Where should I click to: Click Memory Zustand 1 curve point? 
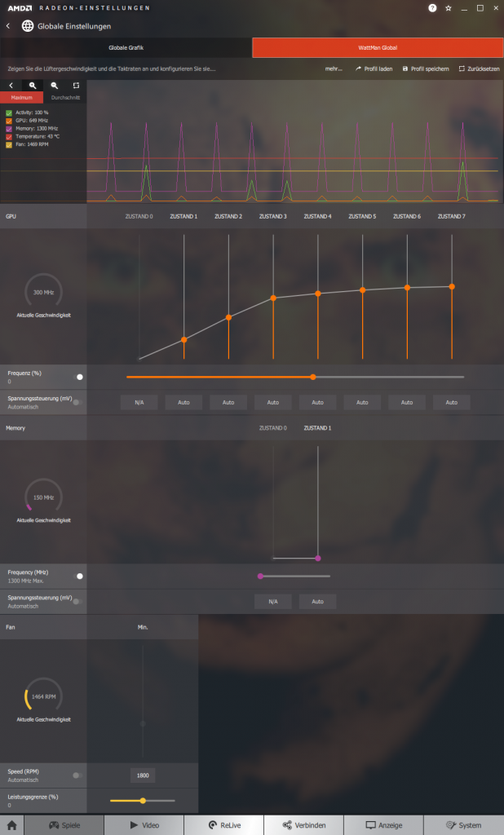[318, 558]
